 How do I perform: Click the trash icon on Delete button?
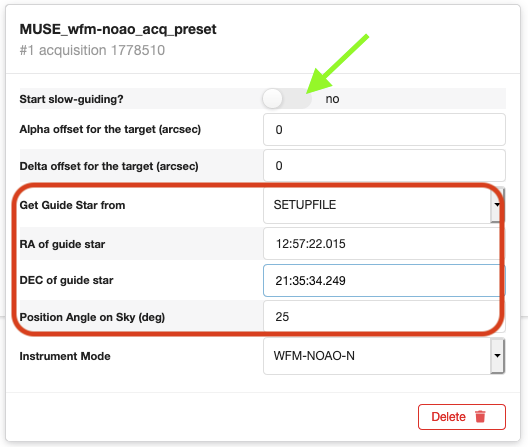(480, 417)
